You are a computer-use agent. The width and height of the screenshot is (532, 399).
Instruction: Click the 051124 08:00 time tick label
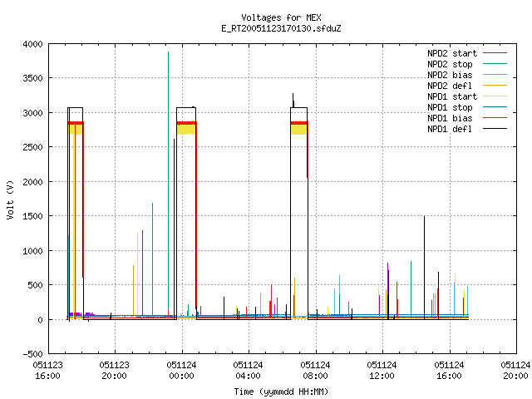315,371
